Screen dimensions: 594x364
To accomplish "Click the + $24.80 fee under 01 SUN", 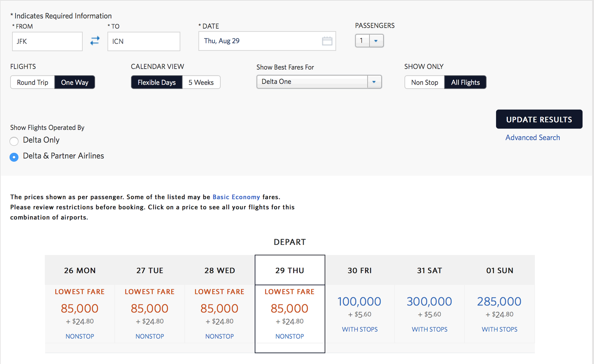I will [x=500, y=315].
